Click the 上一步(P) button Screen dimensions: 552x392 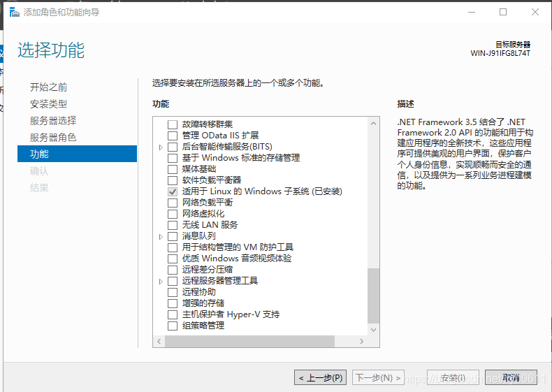tap(320, 377)
